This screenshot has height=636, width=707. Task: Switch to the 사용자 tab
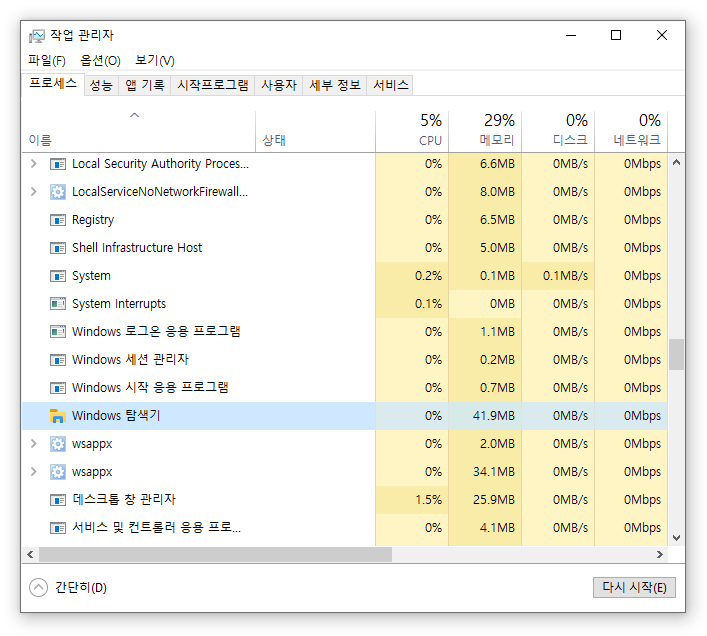(279, 85)
